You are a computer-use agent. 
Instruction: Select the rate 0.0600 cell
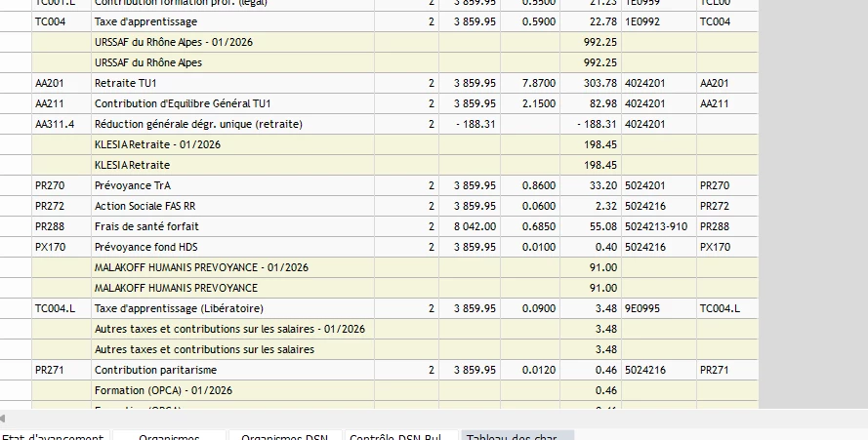530,206
